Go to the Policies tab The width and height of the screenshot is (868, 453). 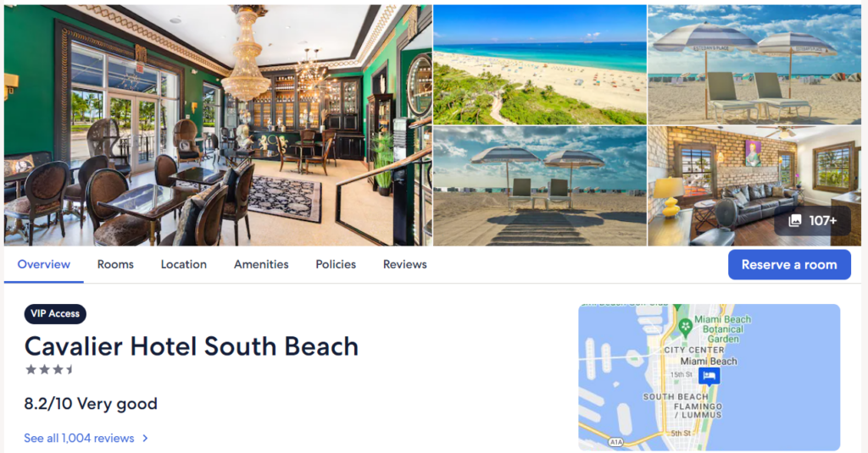[x=336, y=265]
